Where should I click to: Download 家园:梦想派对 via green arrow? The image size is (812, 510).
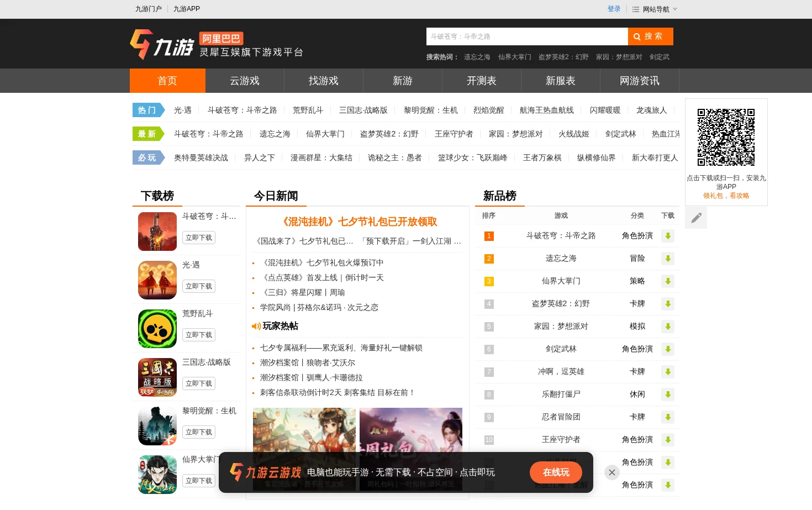(668, 327)
